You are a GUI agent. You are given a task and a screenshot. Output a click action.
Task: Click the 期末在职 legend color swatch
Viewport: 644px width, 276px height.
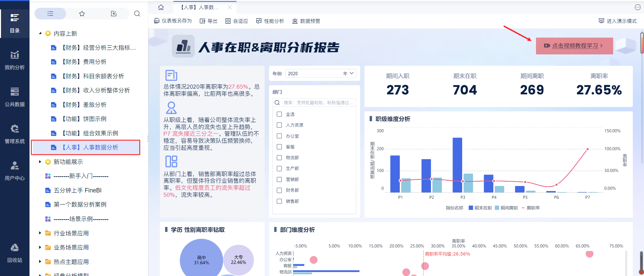tap(471, 208)
